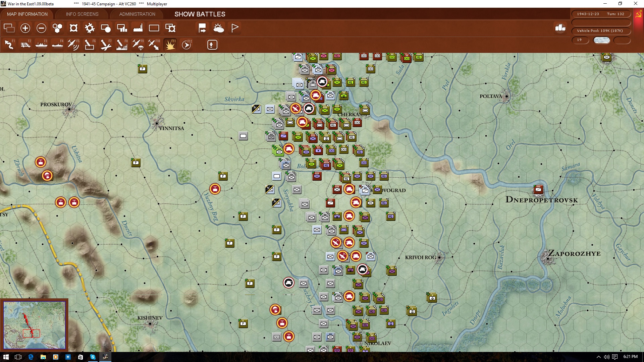Click the minimap in the corner
The height and width of the screenshot is (362, 644).
(34, 324)
